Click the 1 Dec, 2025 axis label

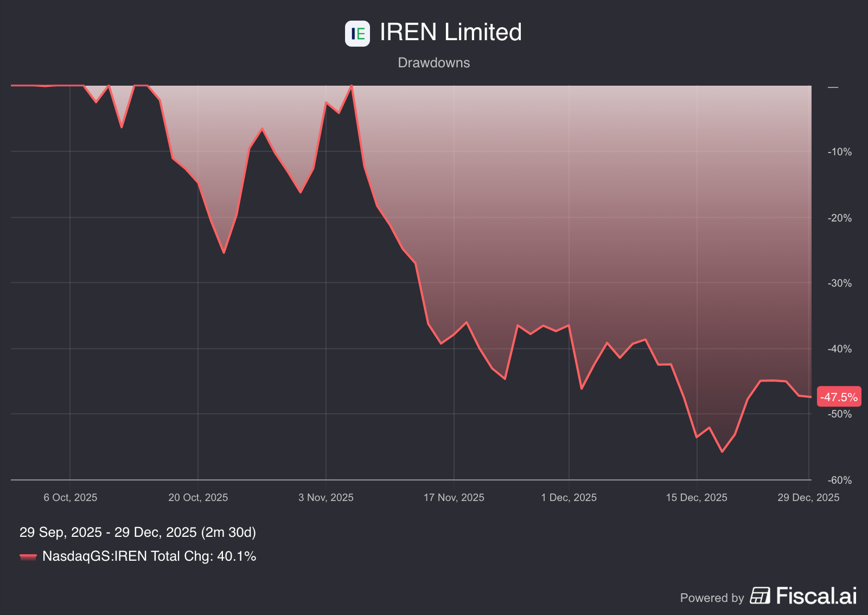[x=569, y=497]
